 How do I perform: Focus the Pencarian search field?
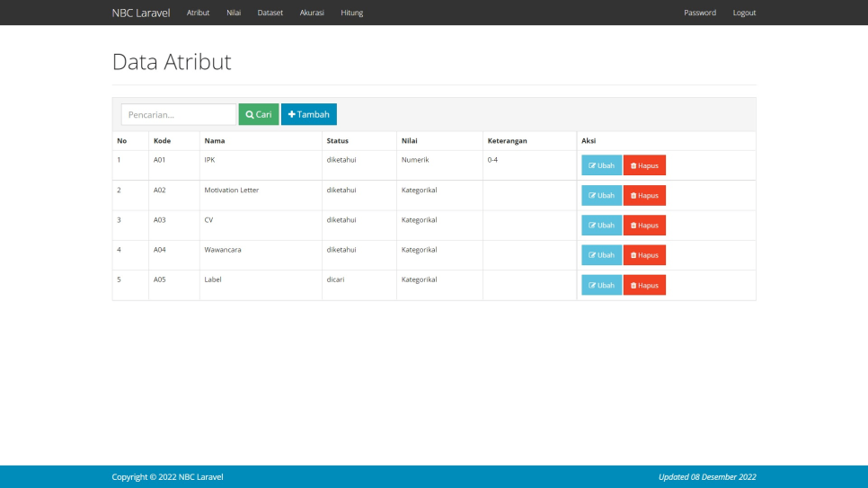(179, 114)
